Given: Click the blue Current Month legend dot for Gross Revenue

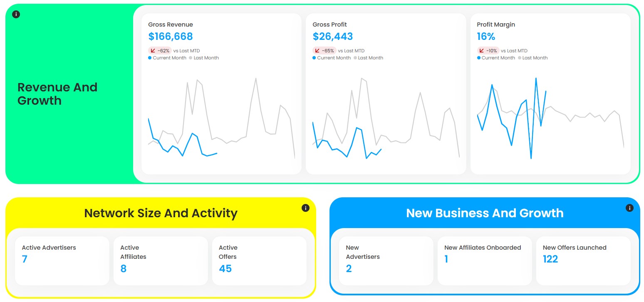Looking at the screenshot, I should click(149, 58).
